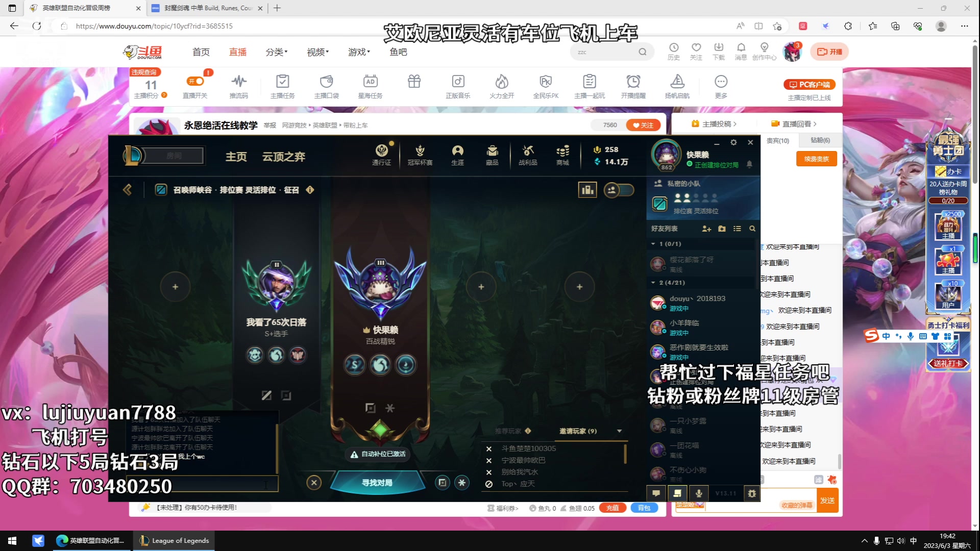The image size is (980, 551).
Task: Open Douyu 消息 bell icon
Action: coord(741,52)
